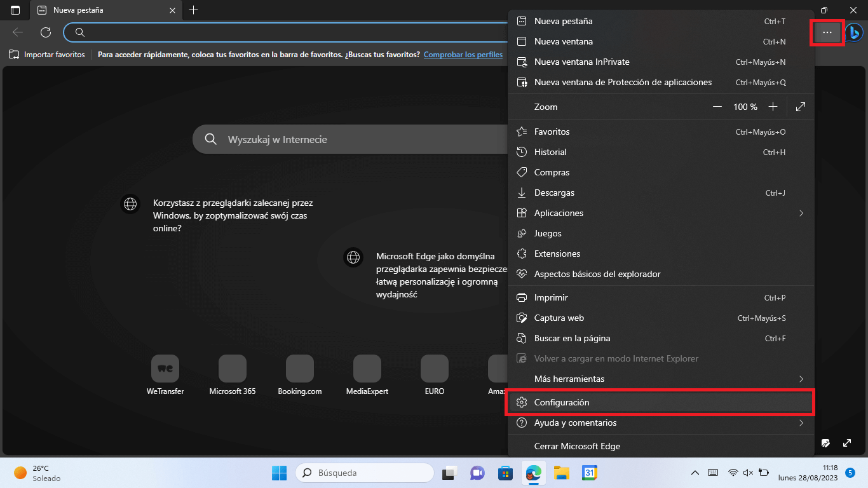Image resolution: width=868 pixels, height=488 pixels.
Task: Click the full screen zoom arrow icon
Action: coord(801,107)
